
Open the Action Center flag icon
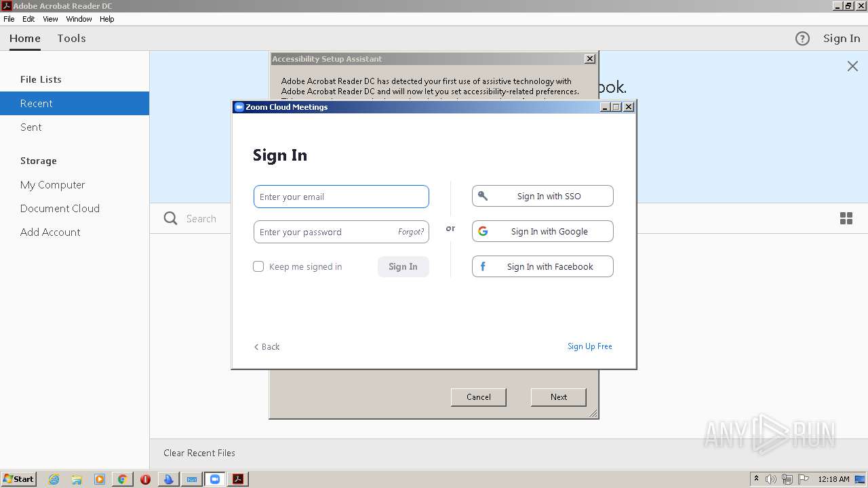804,479
